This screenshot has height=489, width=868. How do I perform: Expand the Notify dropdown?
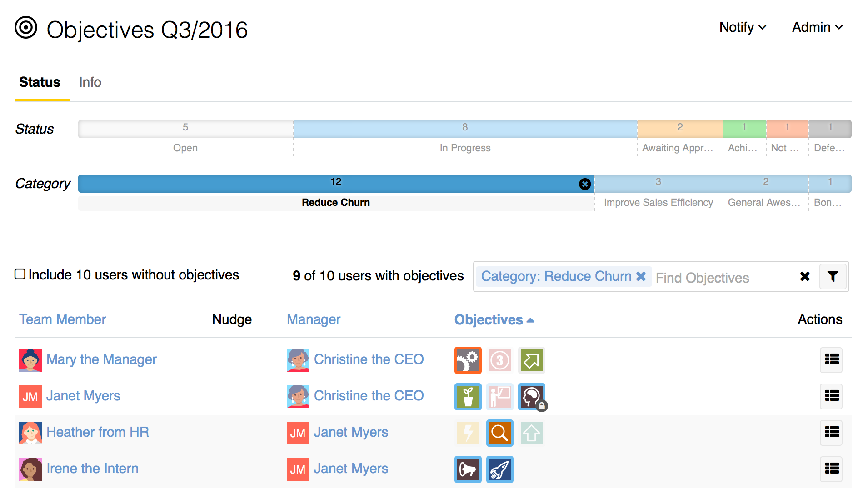click(743, 27)
